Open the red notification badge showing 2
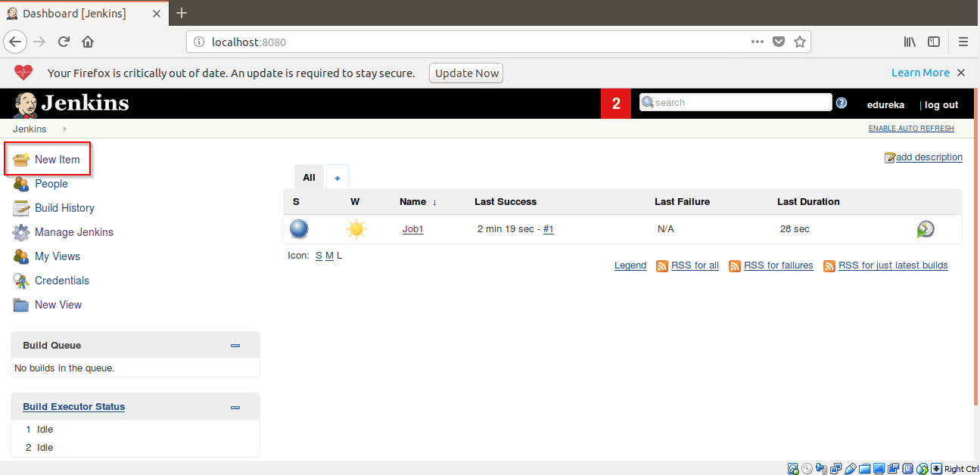This screenshot has width=980, height=475. point(615,102)
